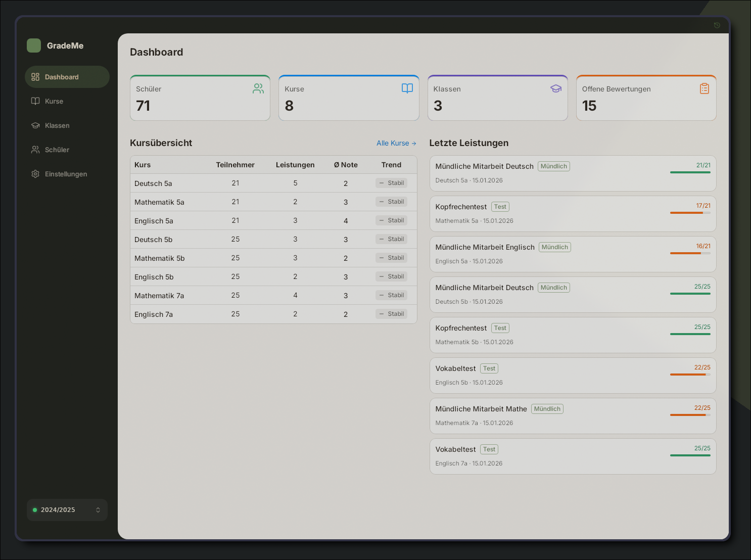Click the up-down chevron next to 2024/2025
The image size is (751, 560).
pos(98,510)
